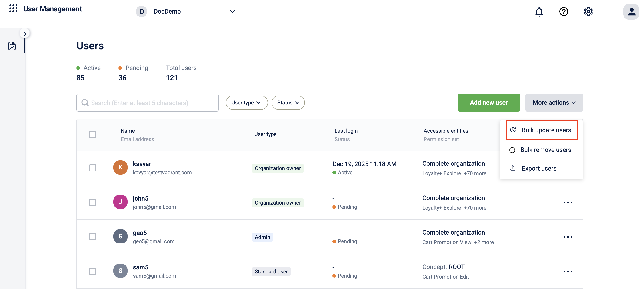
Task: Check the checkbox for kavyar
Action: (92, 168)
